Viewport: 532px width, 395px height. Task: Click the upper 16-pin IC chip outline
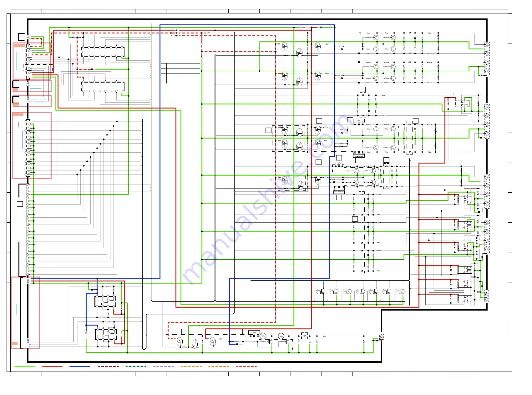tap(103, 52)
